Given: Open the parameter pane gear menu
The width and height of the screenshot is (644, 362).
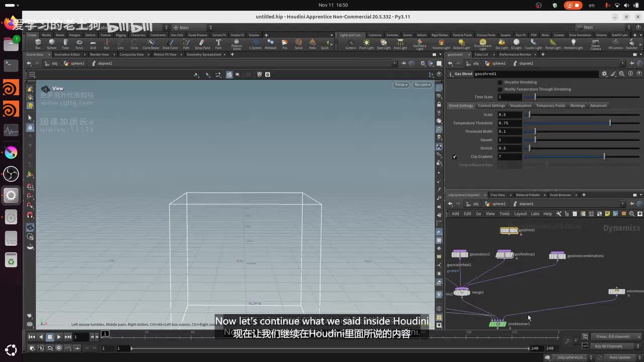Looking at the screenshot, I should (604, 74).
